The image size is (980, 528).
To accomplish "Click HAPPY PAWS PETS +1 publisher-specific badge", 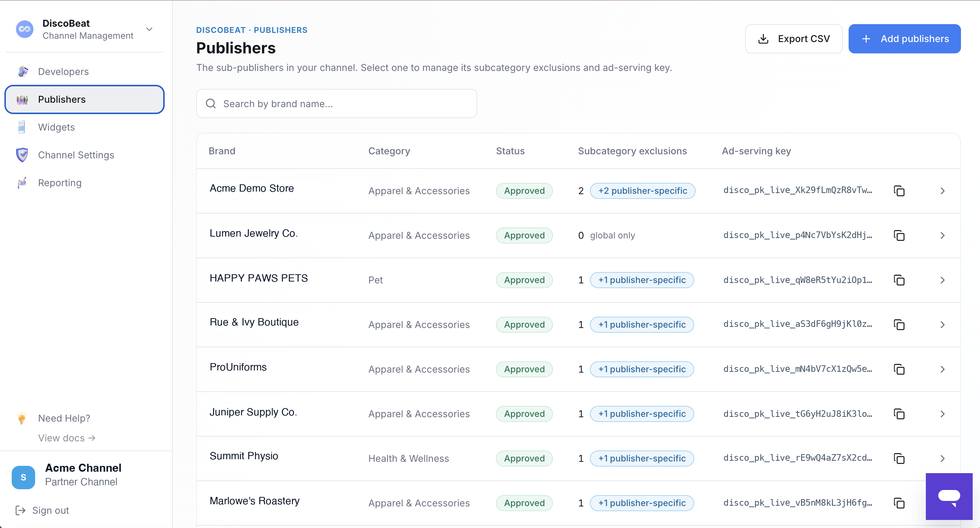I will click(x=642, y=280).
